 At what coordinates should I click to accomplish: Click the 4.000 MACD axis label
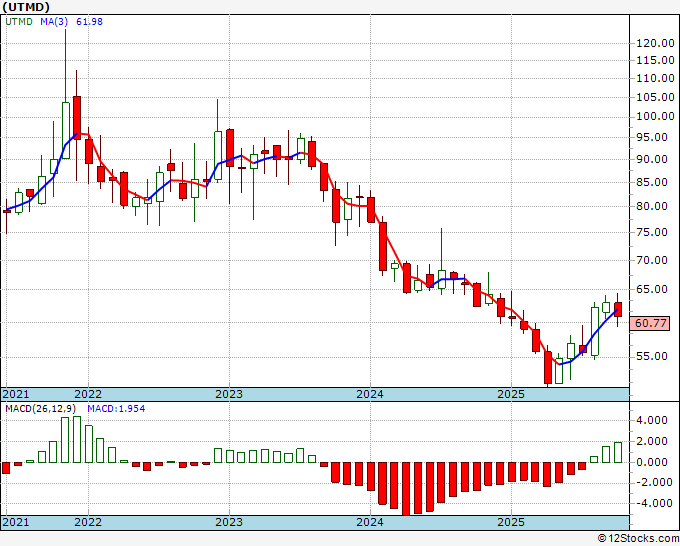point(652,420)
